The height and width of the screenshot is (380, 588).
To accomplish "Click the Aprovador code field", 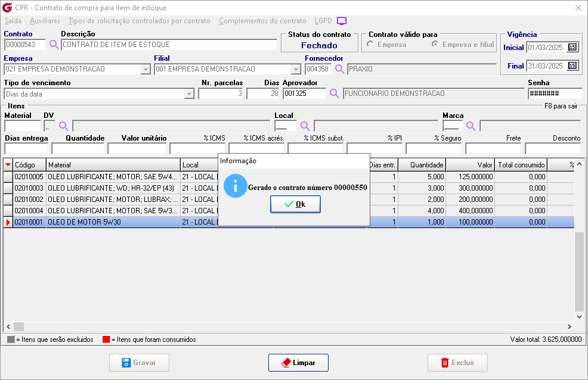I will (304, 94).
